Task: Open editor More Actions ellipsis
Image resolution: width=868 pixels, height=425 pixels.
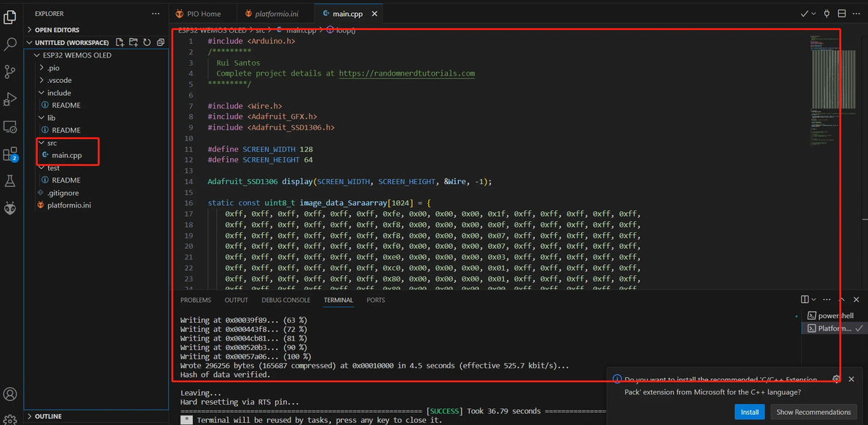Action: tap(856, 14)
